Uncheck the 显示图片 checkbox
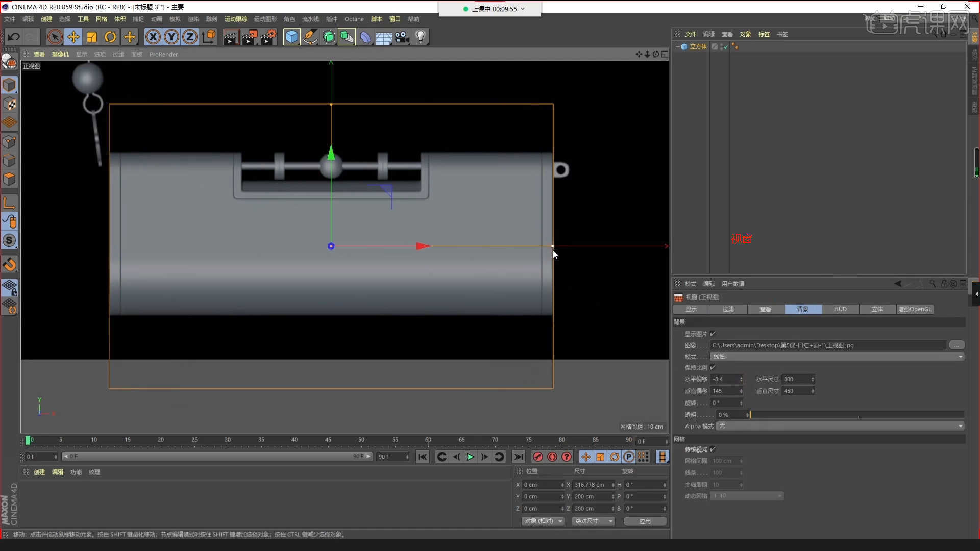 coord(713,334)
